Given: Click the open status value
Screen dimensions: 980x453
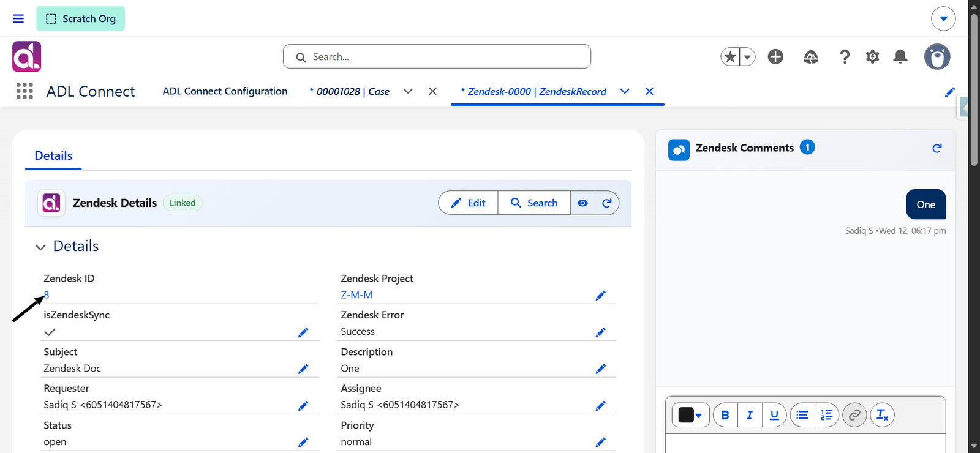Looking at the screenshot, I should [55, 442].
